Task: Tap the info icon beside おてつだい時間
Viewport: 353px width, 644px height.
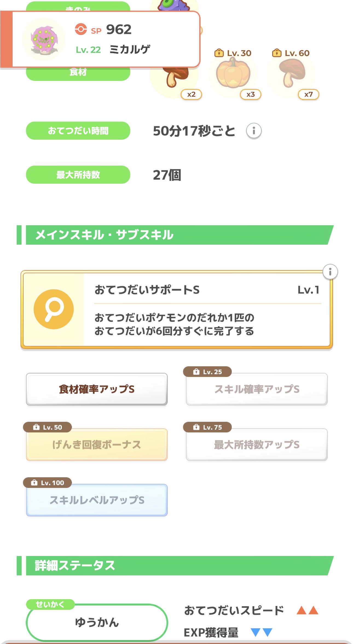Action: (254, 131)
